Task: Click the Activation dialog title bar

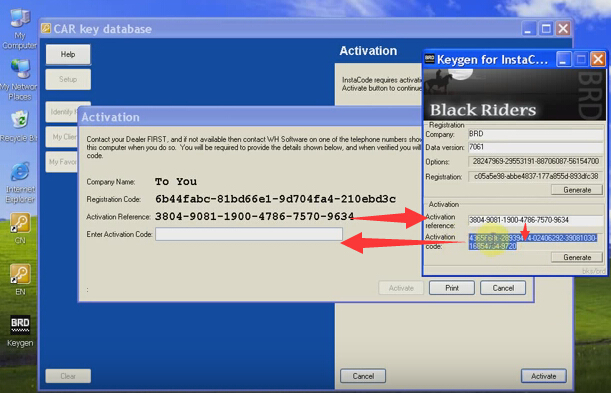Action: tap(249, 117)
